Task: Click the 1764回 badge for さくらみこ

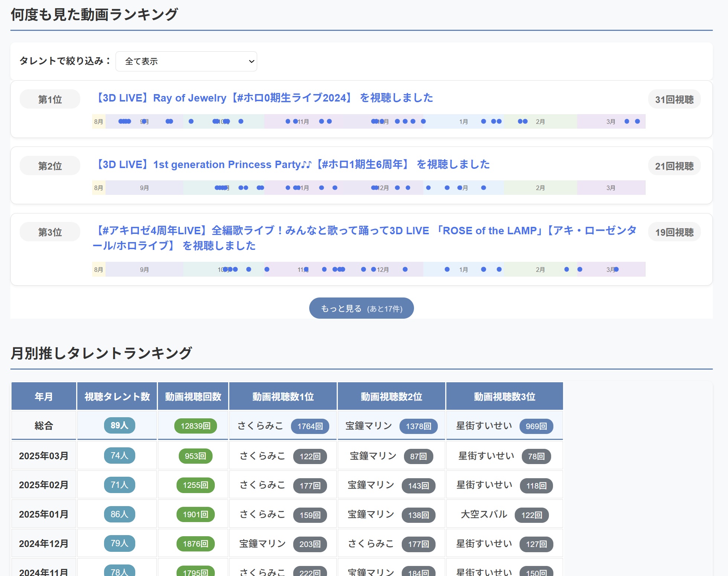Action: pyautogui.click(x=310, y=426)
